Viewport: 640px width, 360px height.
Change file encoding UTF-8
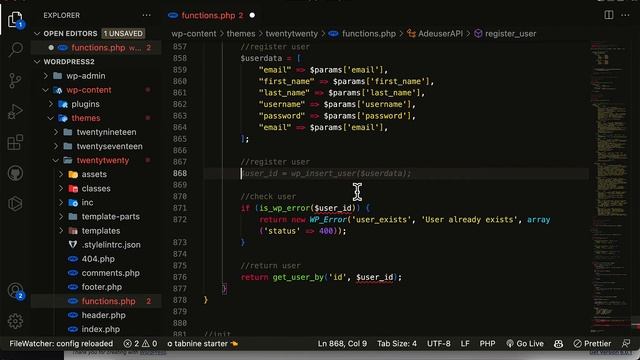[x=439, y=344]
